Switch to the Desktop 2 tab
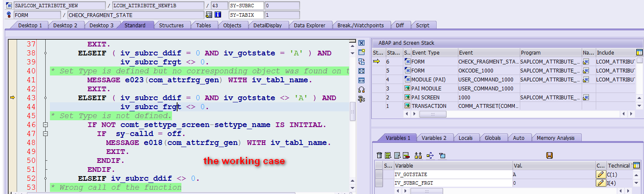 point(65,25)
